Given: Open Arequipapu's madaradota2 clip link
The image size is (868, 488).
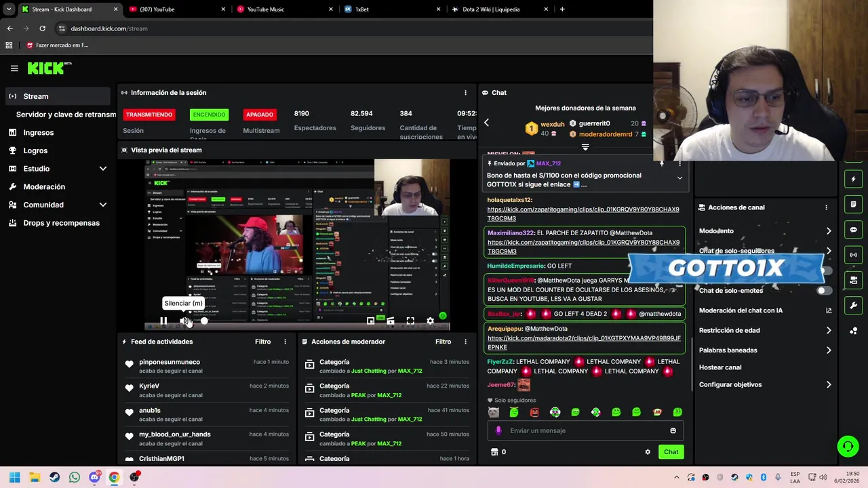Looking at the screenshot, I should (584, 342).
